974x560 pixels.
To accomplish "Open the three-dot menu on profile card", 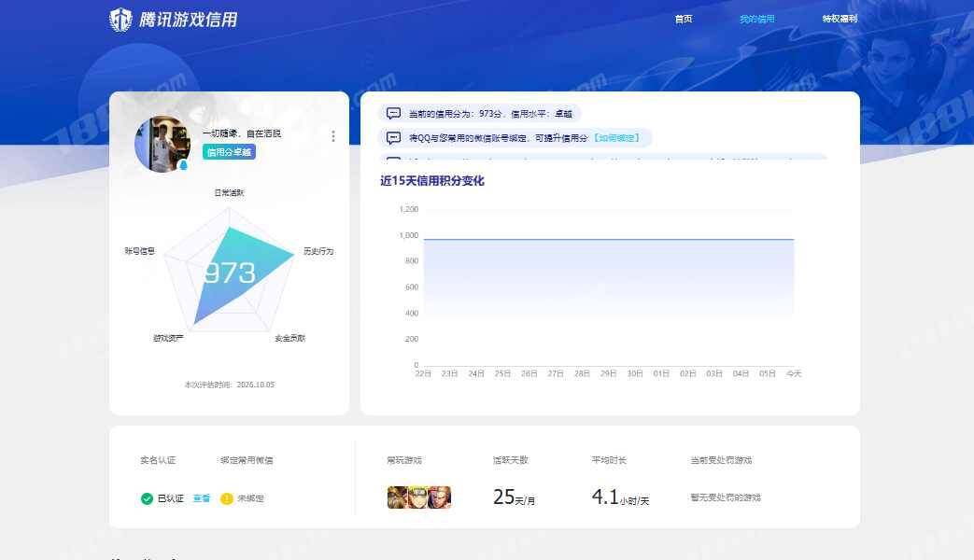I will pyautogui.click(x=333, y=136).
